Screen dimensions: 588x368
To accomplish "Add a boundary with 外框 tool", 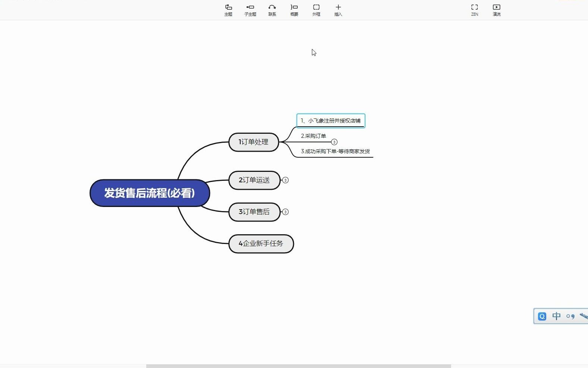I will 316,10.
